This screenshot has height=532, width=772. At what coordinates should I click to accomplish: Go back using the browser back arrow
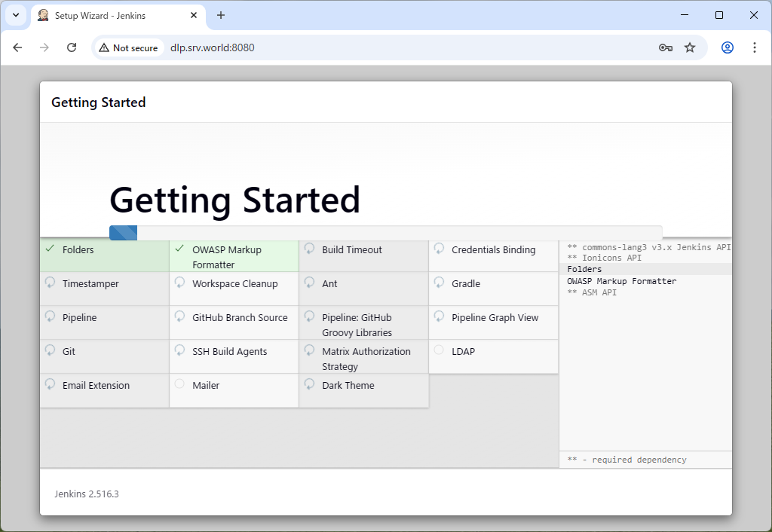[18, 47]
